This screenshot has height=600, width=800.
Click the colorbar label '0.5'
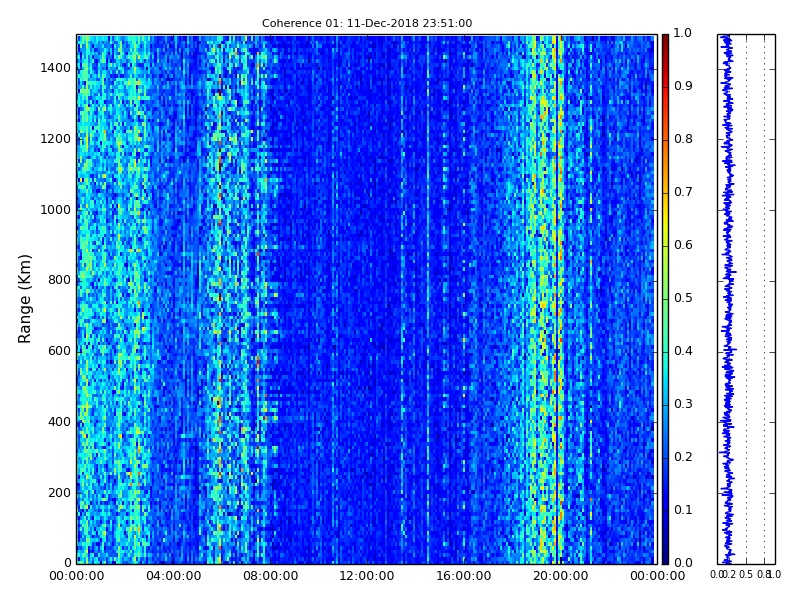[683, 298]
